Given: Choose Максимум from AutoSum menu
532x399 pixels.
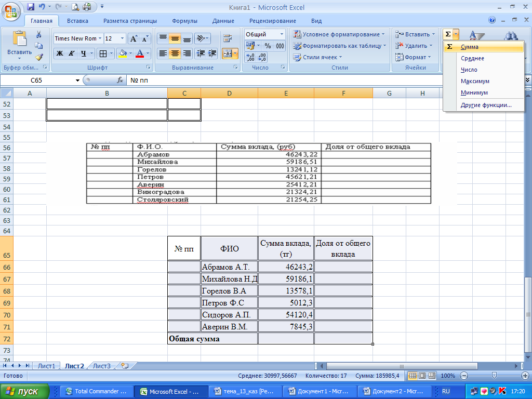Looking at the screenshot, I should [x=484, y=81].
